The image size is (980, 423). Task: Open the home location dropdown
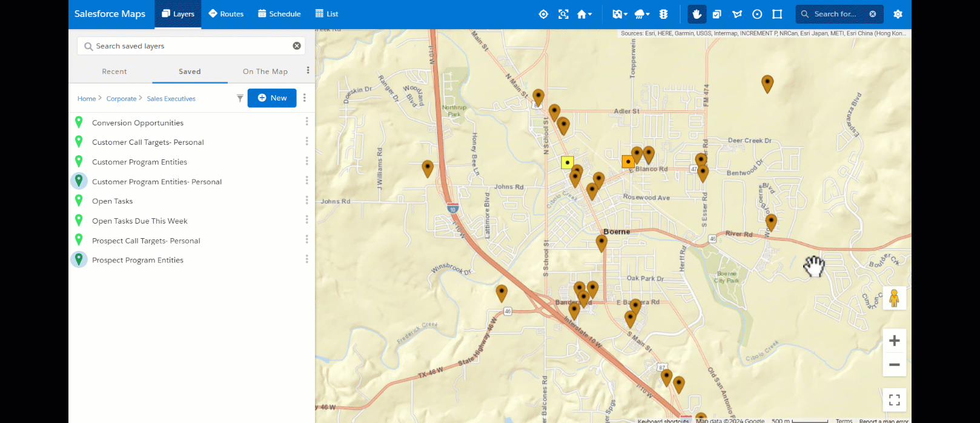(584, 14)
